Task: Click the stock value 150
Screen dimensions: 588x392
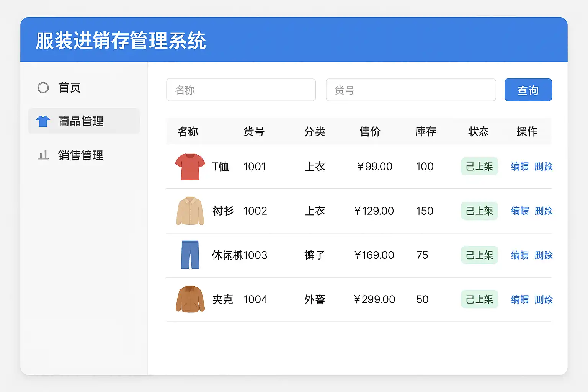Action: [425, 211]
